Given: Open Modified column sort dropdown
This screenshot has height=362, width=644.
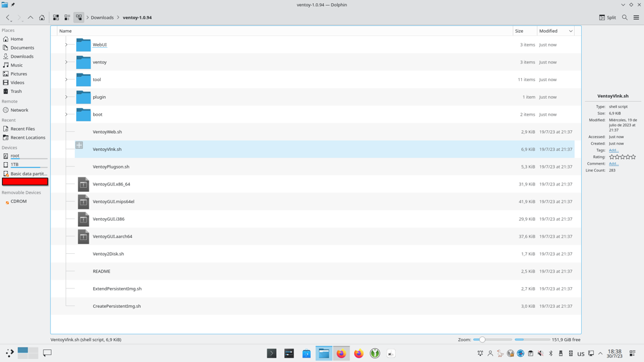Looking at the screenshot, I should 570,31.
